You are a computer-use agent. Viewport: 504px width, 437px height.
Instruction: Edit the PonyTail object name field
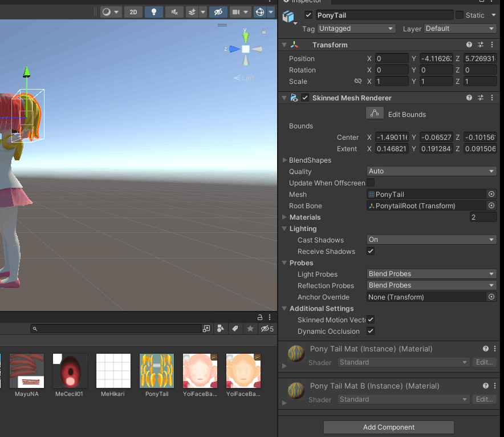pos(384,15)
